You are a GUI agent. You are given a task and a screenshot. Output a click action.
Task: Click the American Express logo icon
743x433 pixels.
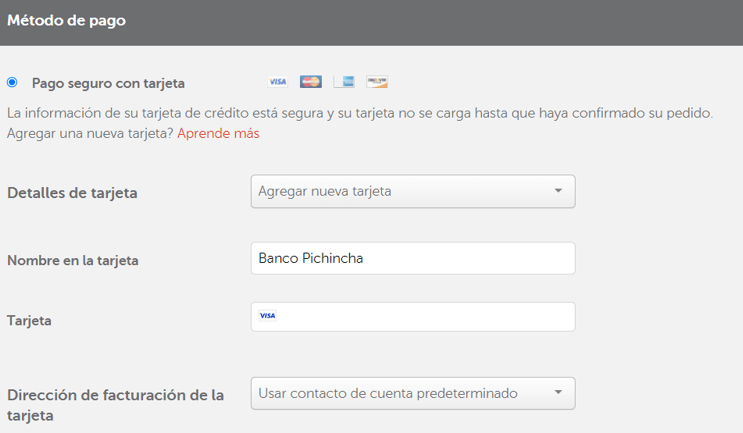344,82
